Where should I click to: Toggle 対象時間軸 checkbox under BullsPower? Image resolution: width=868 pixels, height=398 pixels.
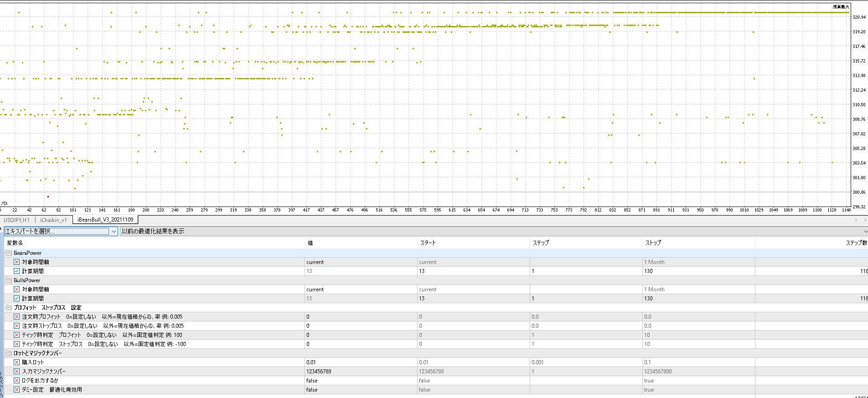(x=16, y=289)
